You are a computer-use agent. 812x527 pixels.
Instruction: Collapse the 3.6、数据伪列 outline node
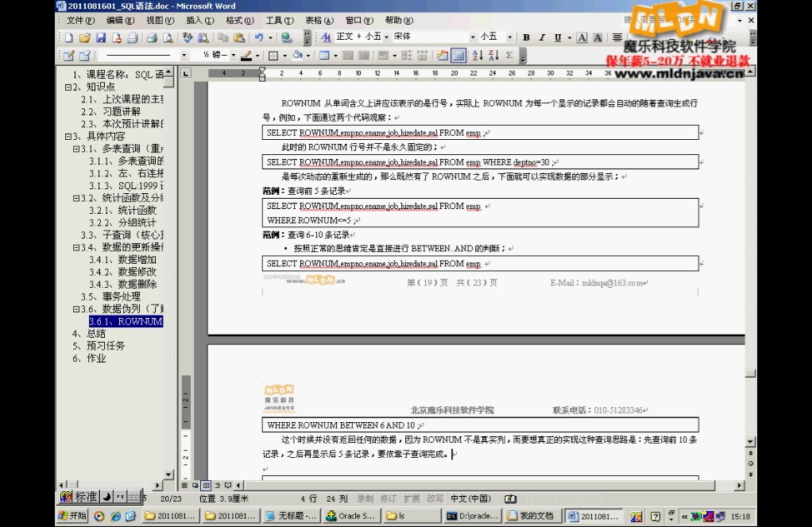point(76,309)
